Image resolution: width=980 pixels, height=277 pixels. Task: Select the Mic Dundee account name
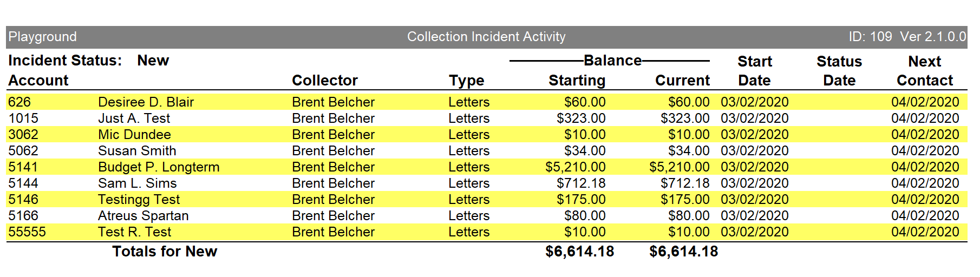coord(134,134)
